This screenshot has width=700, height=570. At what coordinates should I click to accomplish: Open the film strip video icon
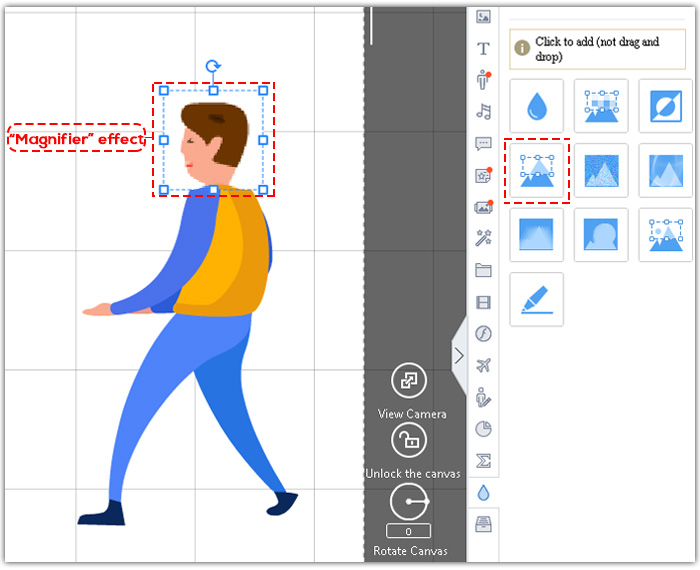(483, 302)
